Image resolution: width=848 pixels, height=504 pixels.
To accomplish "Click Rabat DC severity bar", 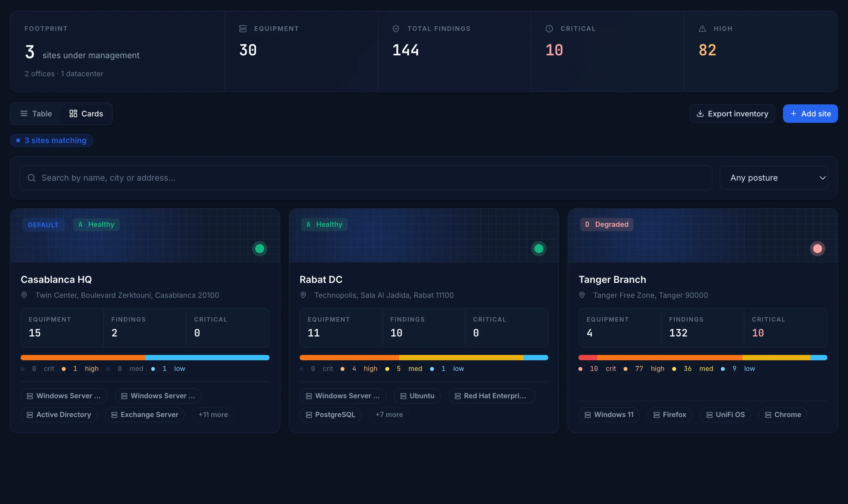I will (424, 357).
